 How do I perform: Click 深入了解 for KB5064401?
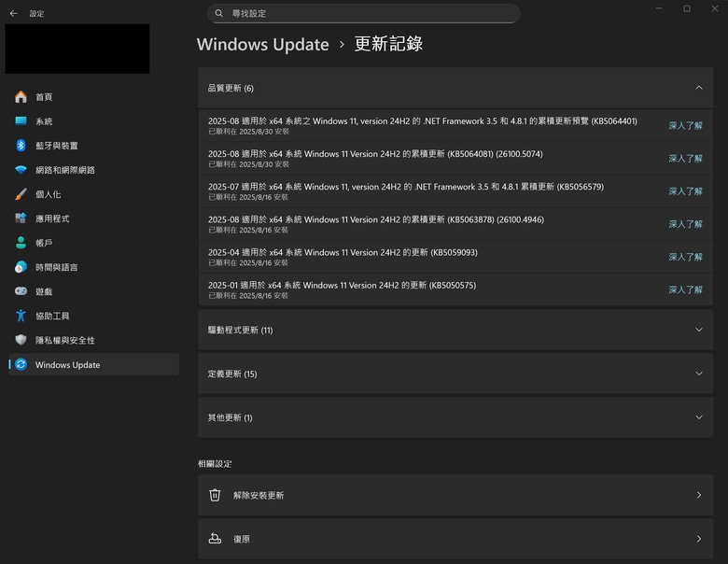tap(685, 125)
